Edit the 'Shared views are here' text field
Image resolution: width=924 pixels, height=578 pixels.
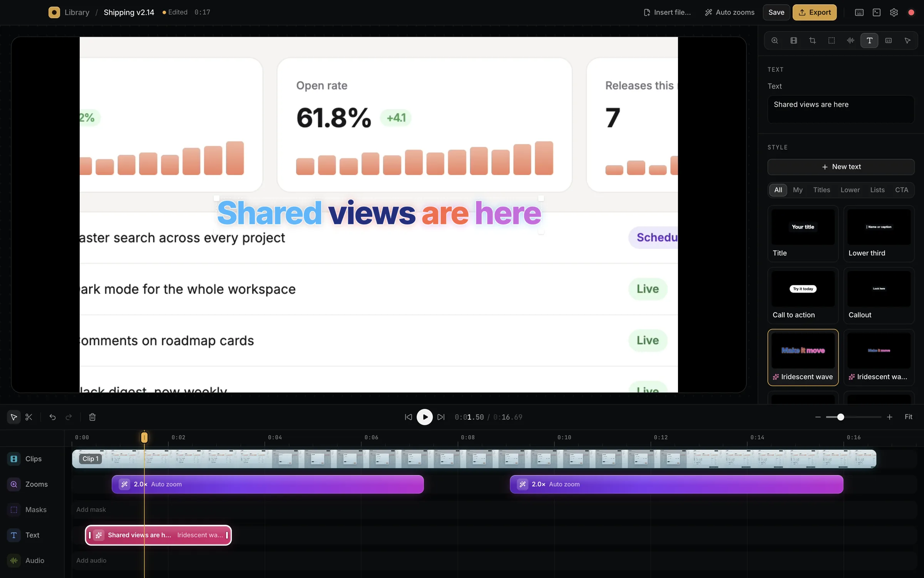tap(841, 109)
